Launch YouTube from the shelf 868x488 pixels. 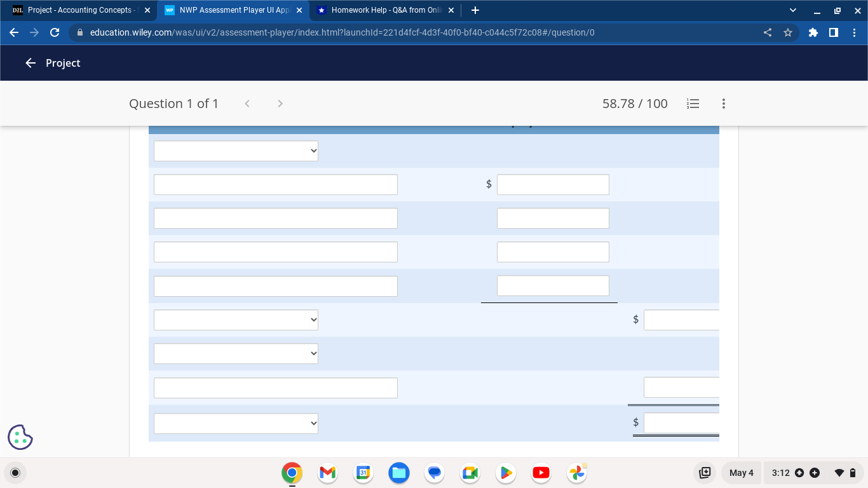coord(541,473)
